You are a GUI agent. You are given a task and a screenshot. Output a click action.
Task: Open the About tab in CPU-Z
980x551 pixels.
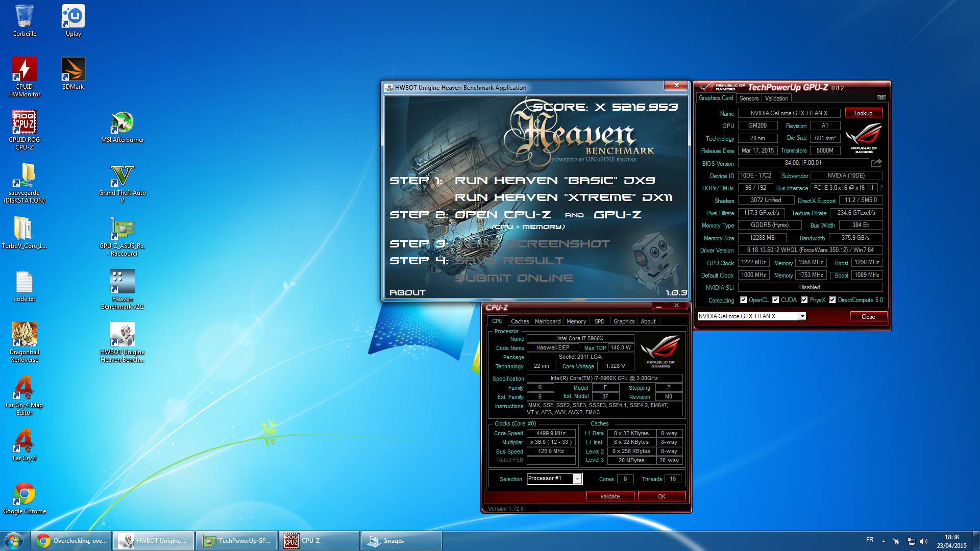click(648, 321)
